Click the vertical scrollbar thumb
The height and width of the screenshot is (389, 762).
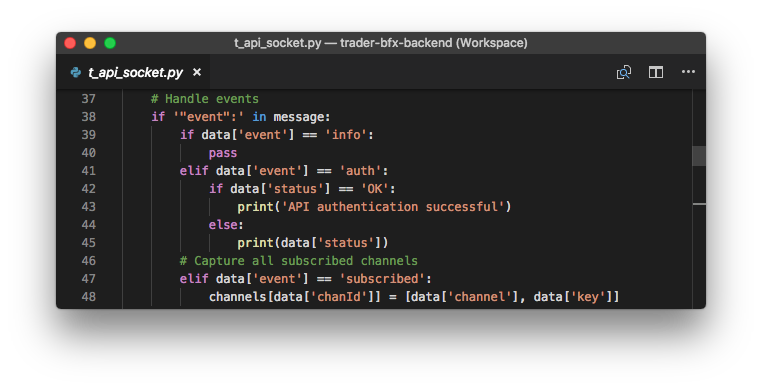[699, 156]
